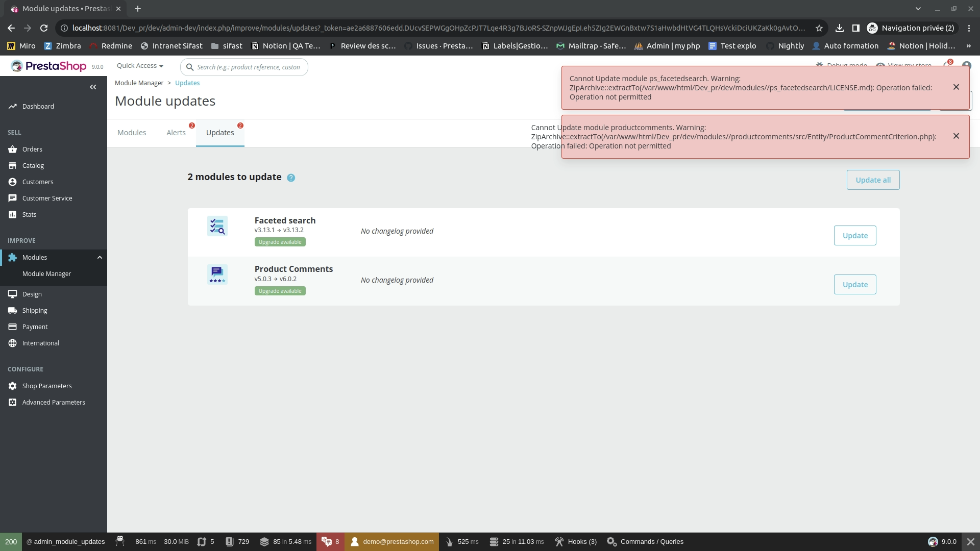This screenshot has width=980, height=551.
Task: Update the Product Comments module
Action: click(855, 285)
